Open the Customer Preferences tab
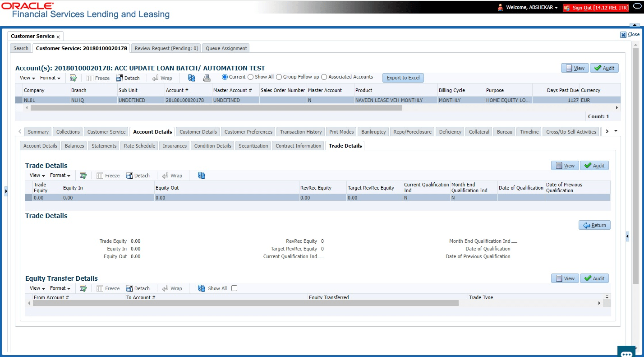644x357 pixels. click(x=248, y=132)
